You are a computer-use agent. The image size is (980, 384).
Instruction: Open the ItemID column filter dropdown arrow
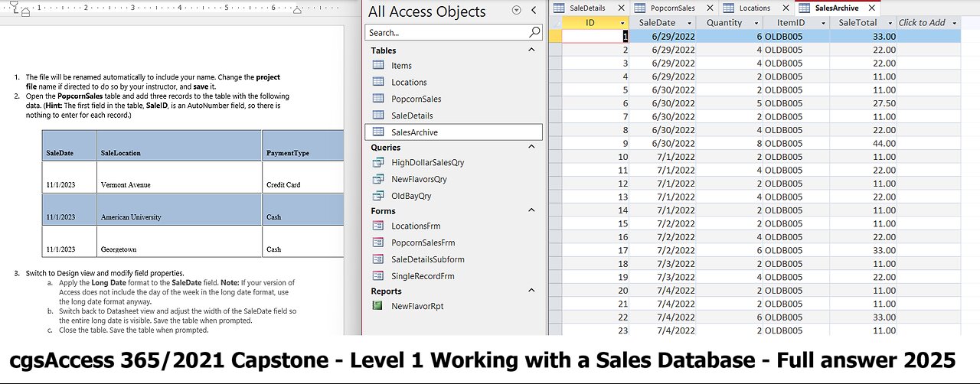pyautogui.click(x=822, y=23)
